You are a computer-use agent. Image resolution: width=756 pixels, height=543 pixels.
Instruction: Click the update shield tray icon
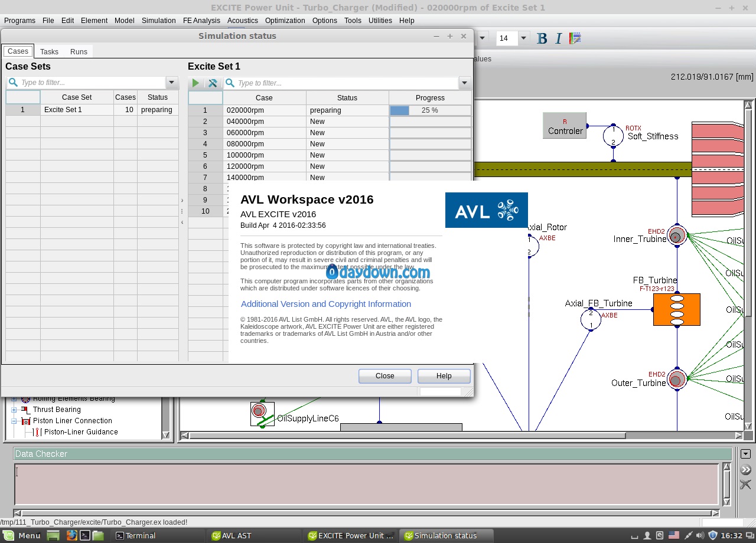[713, 535]
